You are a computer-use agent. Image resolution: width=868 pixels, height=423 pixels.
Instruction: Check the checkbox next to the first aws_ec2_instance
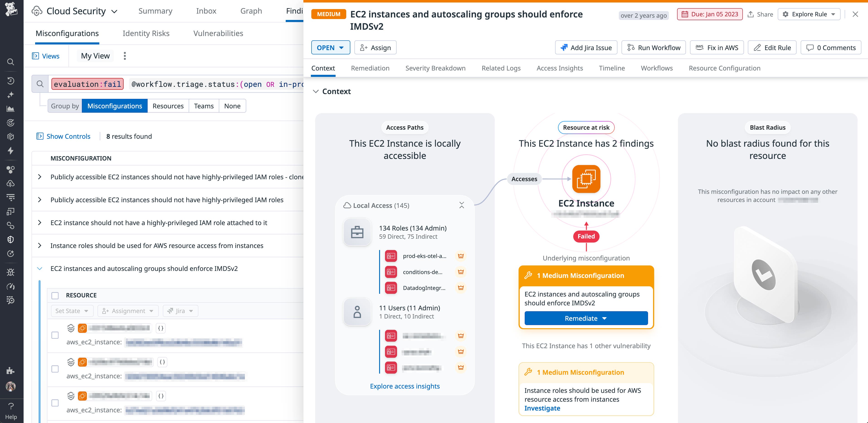point(55,335)
